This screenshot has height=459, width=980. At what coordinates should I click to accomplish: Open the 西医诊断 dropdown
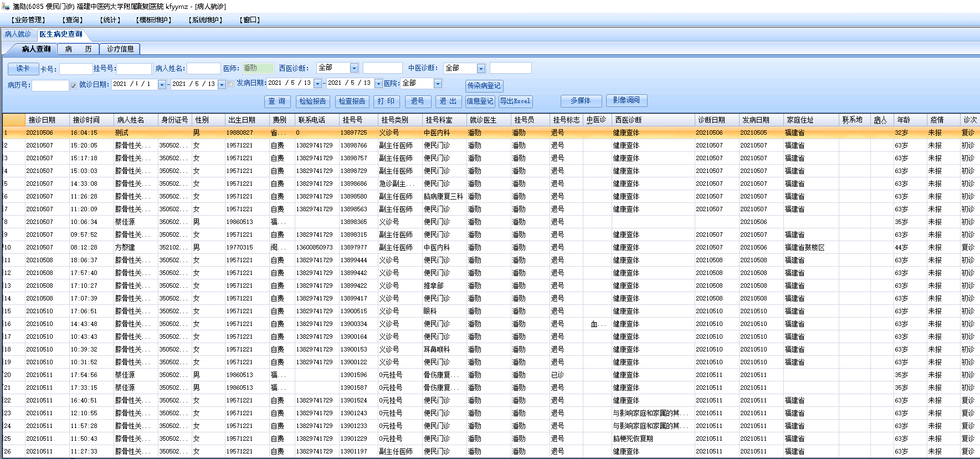(x=354, y=68)
